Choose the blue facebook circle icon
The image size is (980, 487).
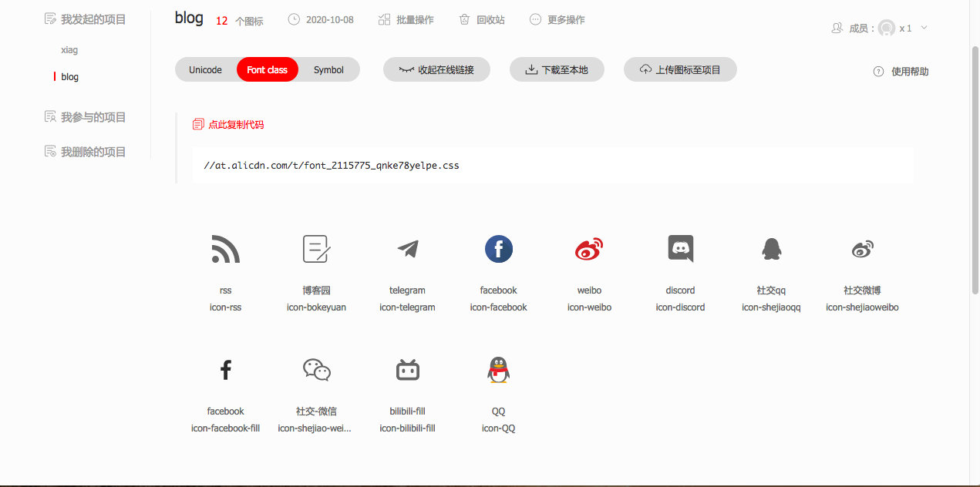[499, 250]
